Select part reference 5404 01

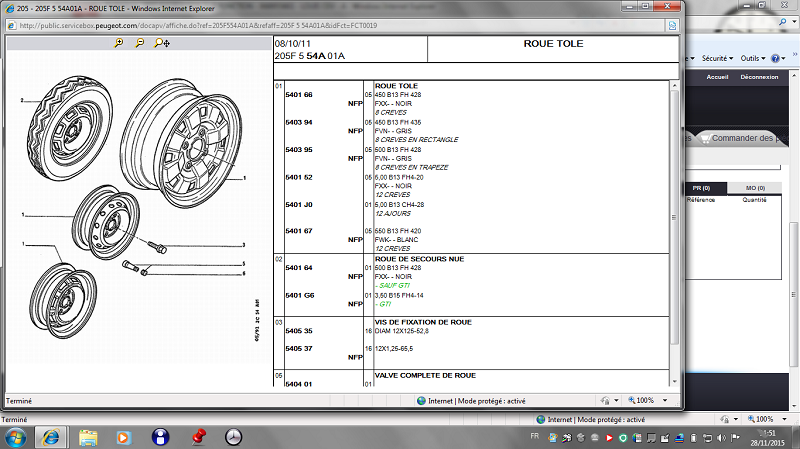click(x=299, y=384)
